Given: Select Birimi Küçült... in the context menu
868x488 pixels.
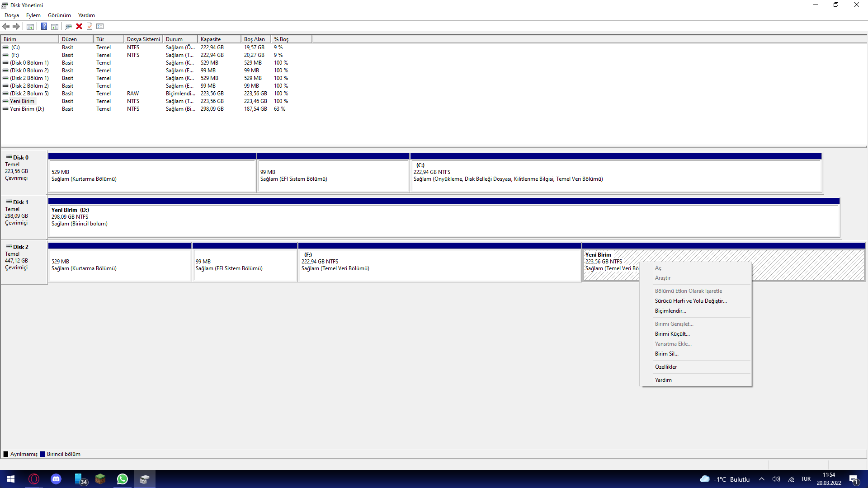Looking at the screenshot, I should click(672, 334).
